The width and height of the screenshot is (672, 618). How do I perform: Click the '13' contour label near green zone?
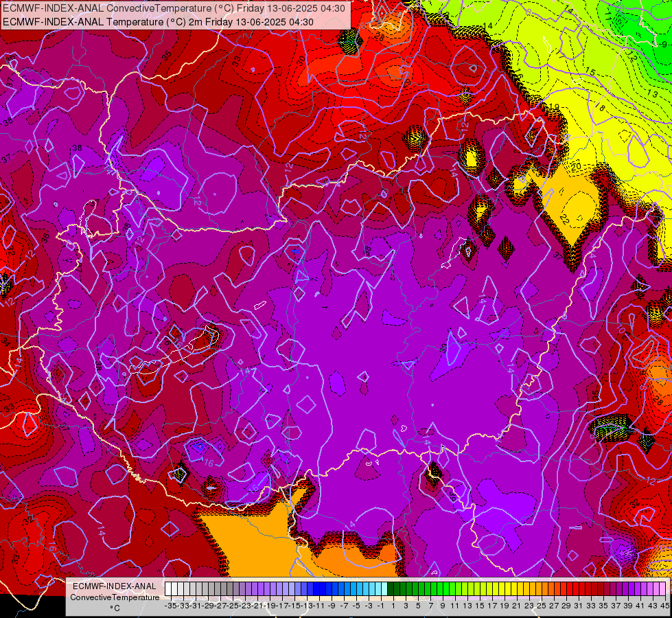click(652, 93)
